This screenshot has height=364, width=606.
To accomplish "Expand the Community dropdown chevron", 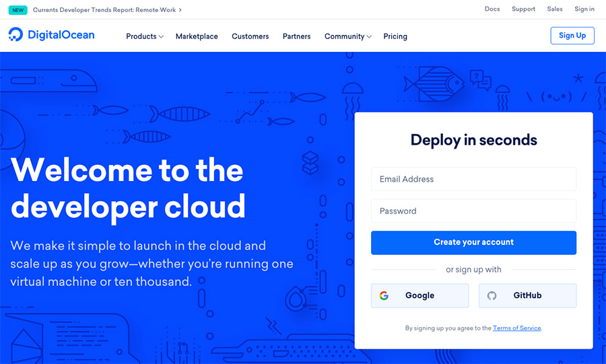I will click(369, 37).
